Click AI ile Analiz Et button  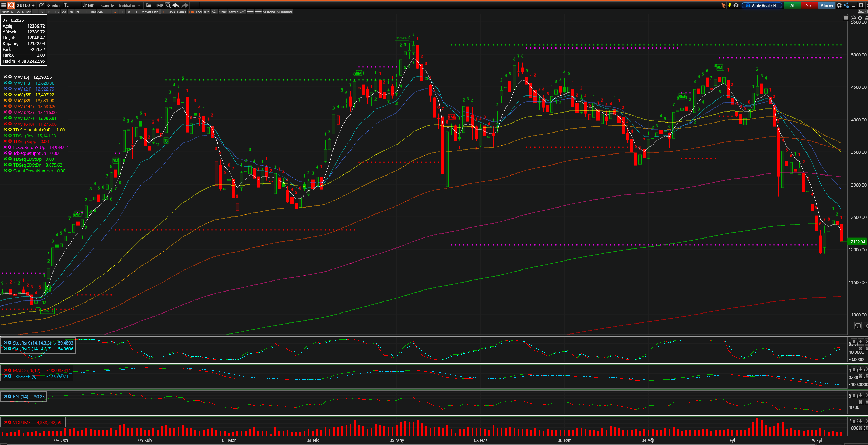coord(762,5)
